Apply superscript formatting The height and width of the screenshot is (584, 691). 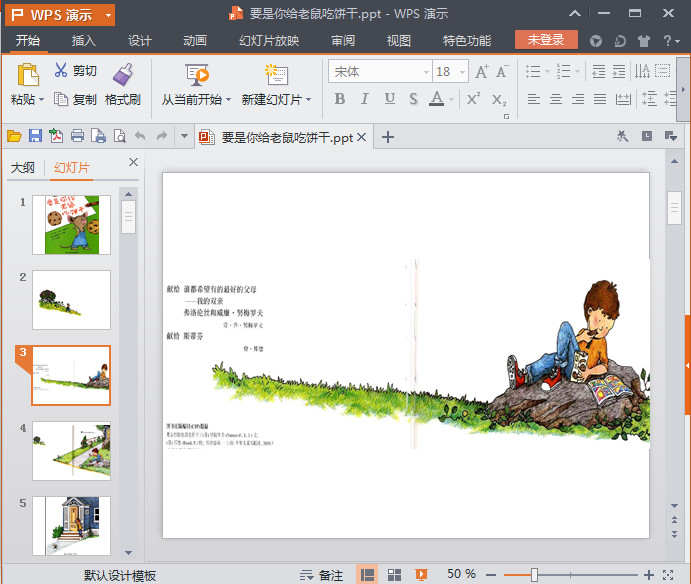473,99
